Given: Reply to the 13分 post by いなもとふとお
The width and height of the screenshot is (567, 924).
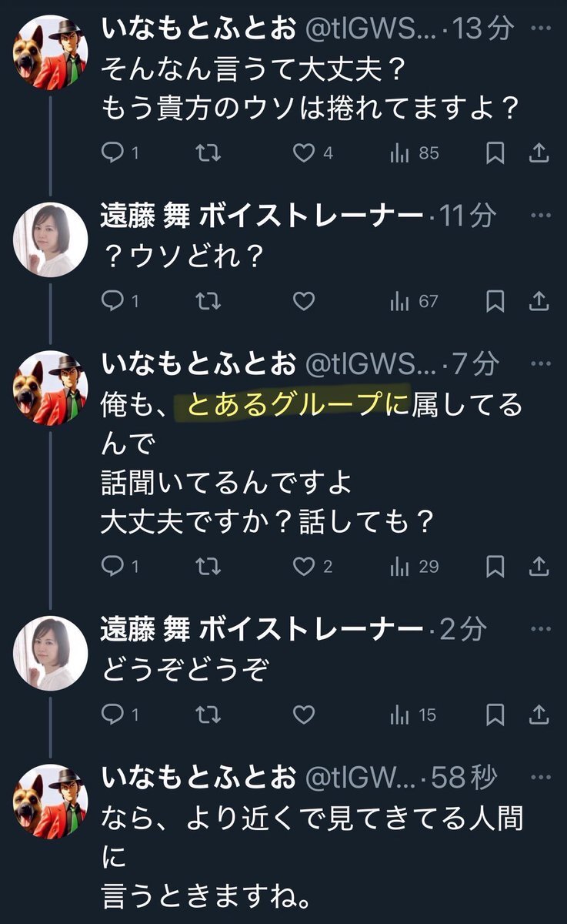Looking at the screenshot, I should [119, 153].
